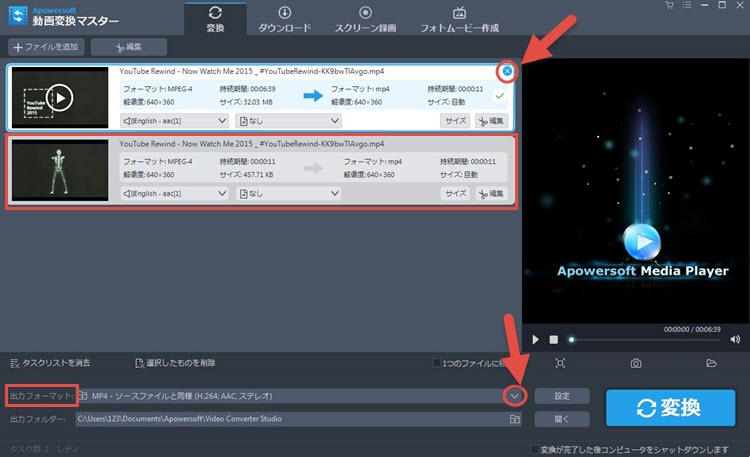The image size is (750, 457).
Task: Toggle green checkmark on first file
Action: [499, 96]
